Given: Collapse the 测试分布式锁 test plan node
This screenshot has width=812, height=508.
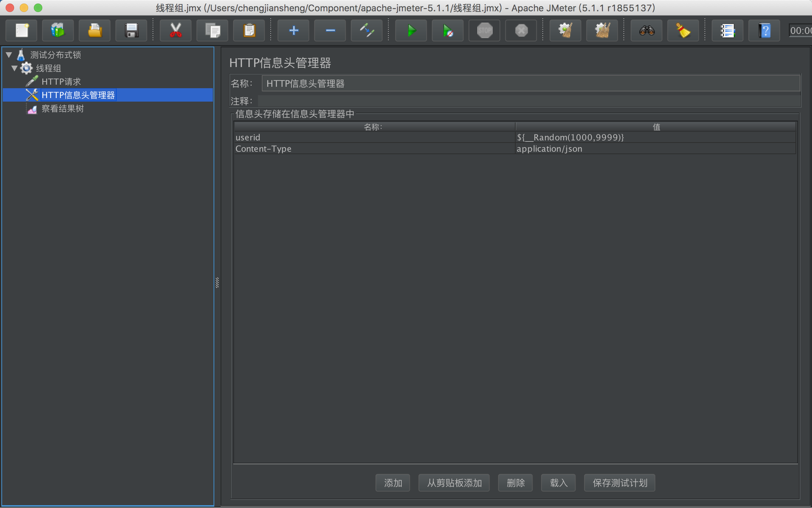Looking at the screenshot, I should pos(9,55).
